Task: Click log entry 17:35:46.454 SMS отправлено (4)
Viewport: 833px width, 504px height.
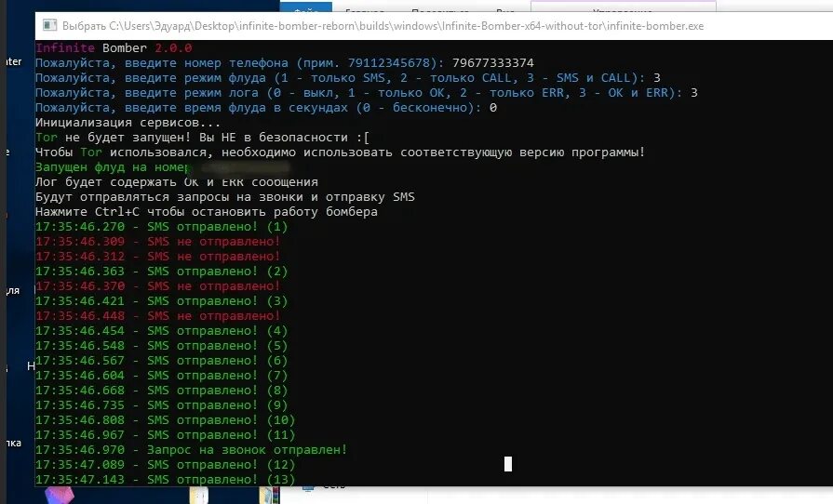Action: pyautogui.click(x=162, y=330)
